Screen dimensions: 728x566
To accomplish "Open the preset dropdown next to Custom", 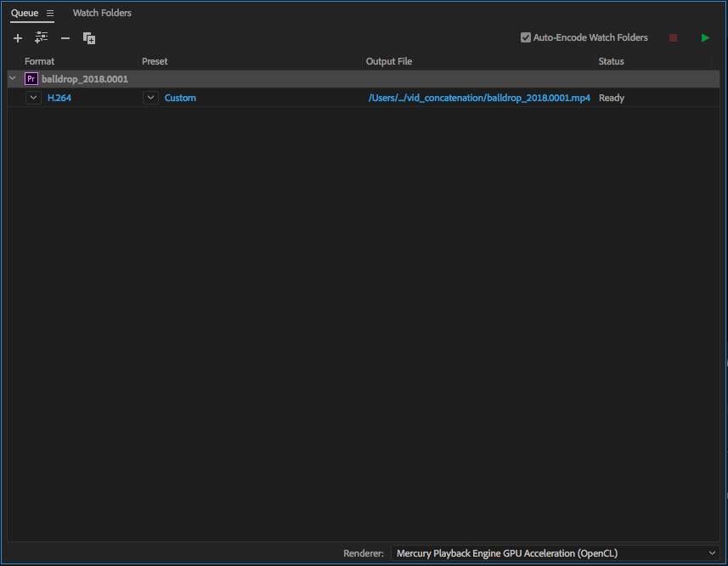I will click(150, 98).
